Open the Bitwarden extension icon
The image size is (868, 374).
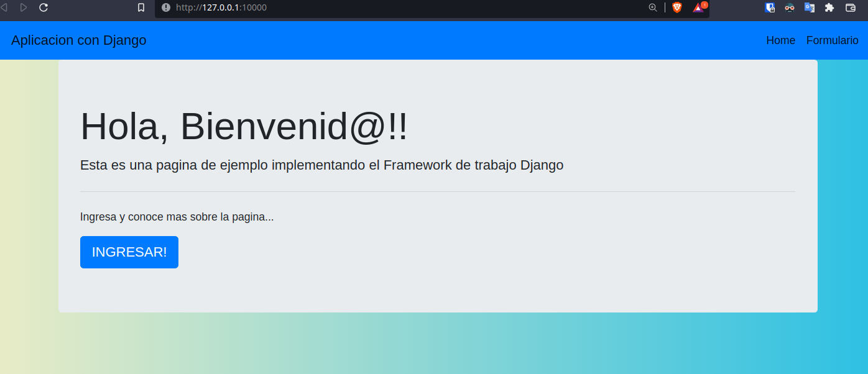coord(770,7)
